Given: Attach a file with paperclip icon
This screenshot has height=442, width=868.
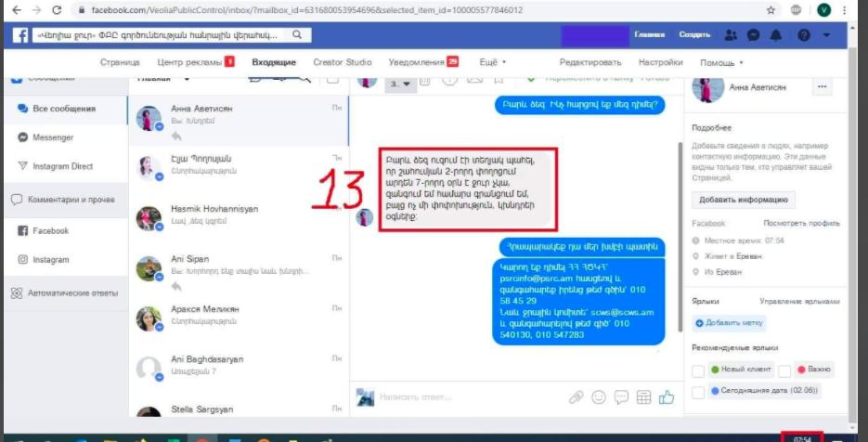Looking at the screenshot, I should [x=577, y=397].
